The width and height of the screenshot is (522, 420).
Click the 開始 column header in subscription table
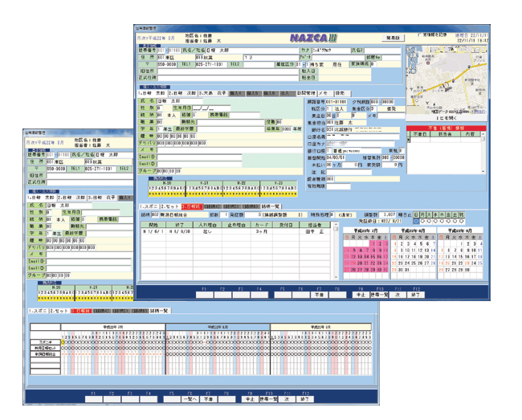pyautogui.click(x=153, y=225)
